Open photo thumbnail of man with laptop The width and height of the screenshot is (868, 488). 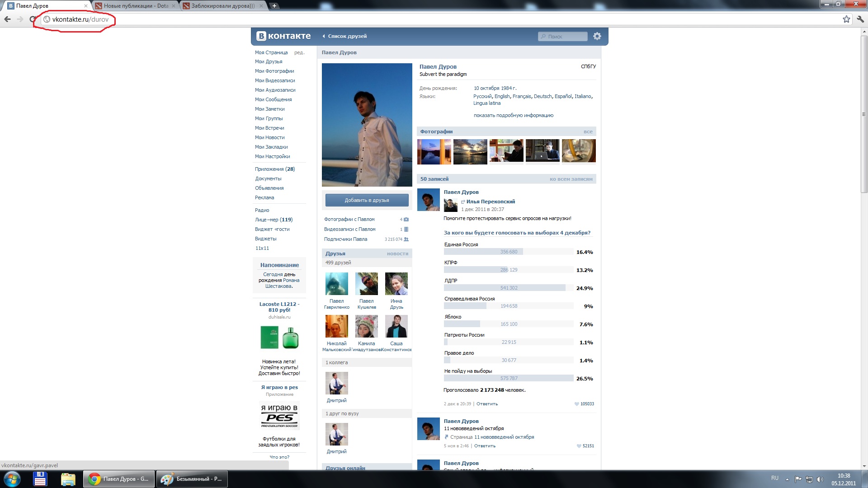pyautogui.click(x=542, y=151)
